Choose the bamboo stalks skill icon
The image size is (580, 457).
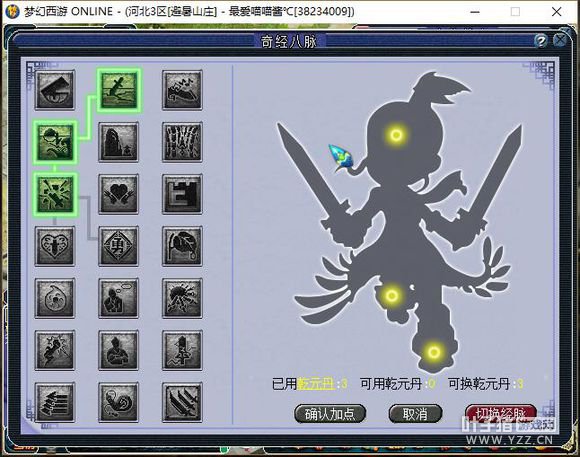pos(182,142)
